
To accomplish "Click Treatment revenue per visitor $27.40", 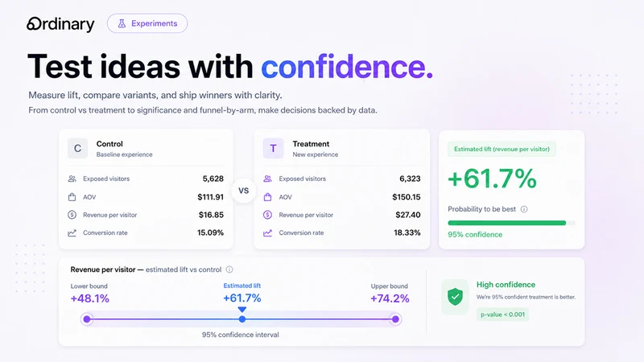I will pyautogui.click(x=408, y=215).
